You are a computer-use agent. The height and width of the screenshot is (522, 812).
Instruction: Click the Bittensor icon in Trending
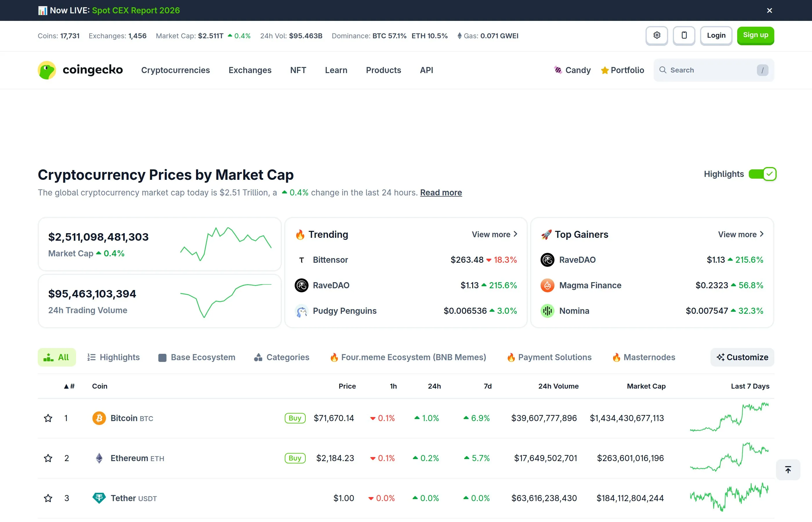[x=301, y=260]
